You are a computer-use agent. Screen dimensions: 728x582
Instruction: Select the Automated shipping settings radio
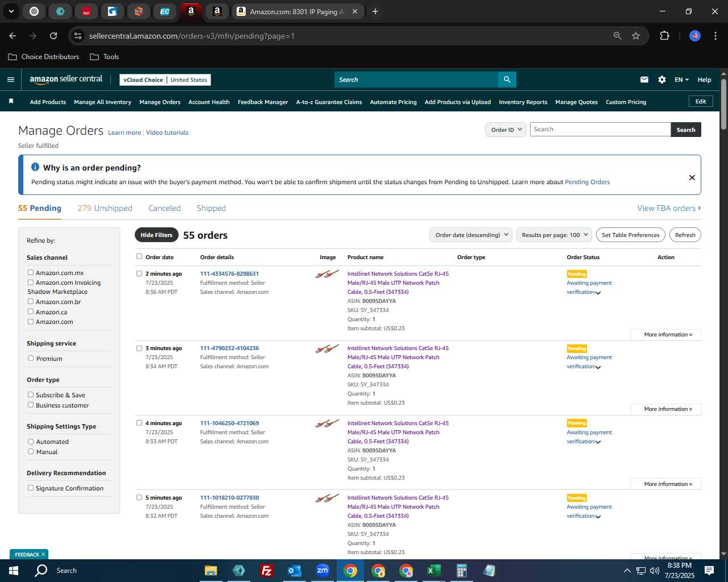(x=31, y=441)
